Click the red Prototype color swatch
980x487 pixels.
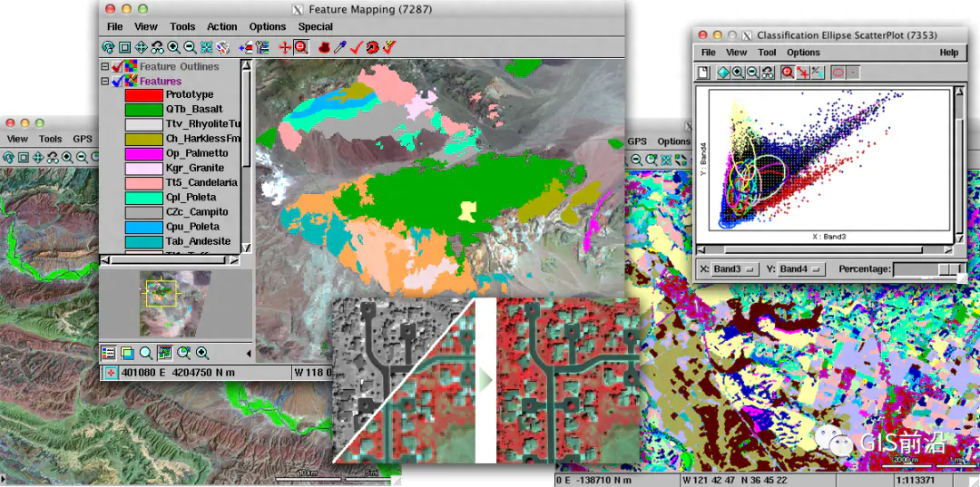click(x=142, y=94)
